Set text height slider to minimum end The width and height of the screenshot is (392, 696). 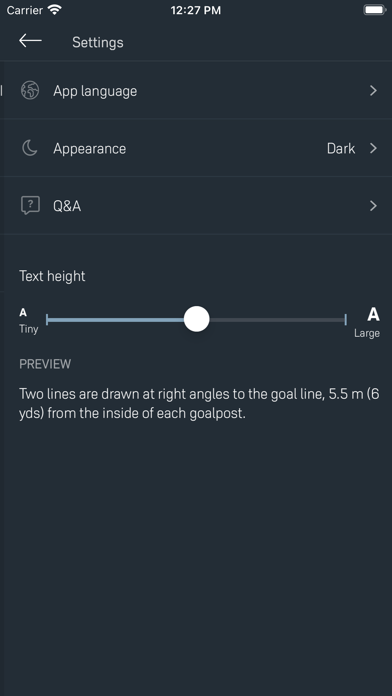47,319
